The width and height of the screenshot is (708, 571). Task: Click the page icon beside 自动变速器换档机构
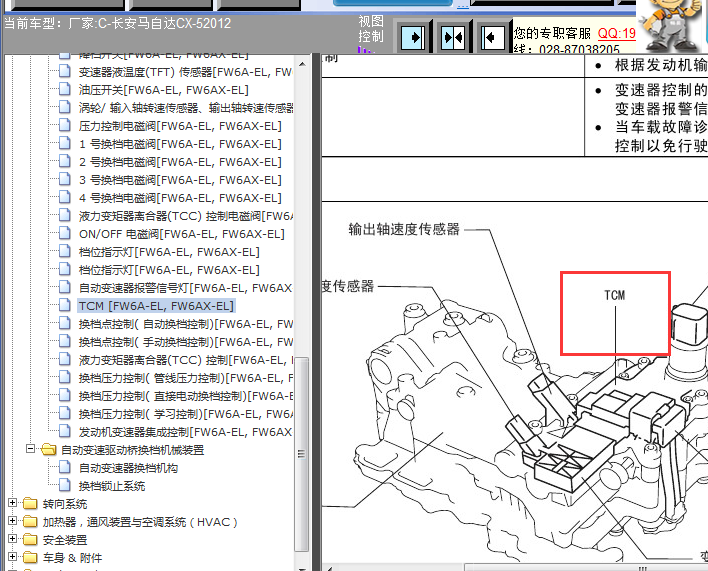(65, 467)
